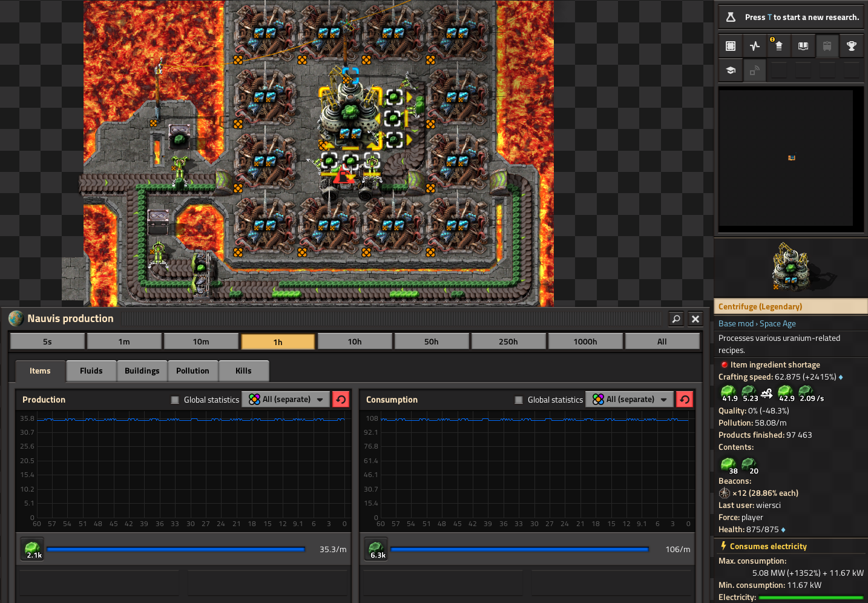Image resolution: width=868 pixels, height=603 pixels.
Task: Select the production statistics graph icon
Action: (x=754, y=45)
